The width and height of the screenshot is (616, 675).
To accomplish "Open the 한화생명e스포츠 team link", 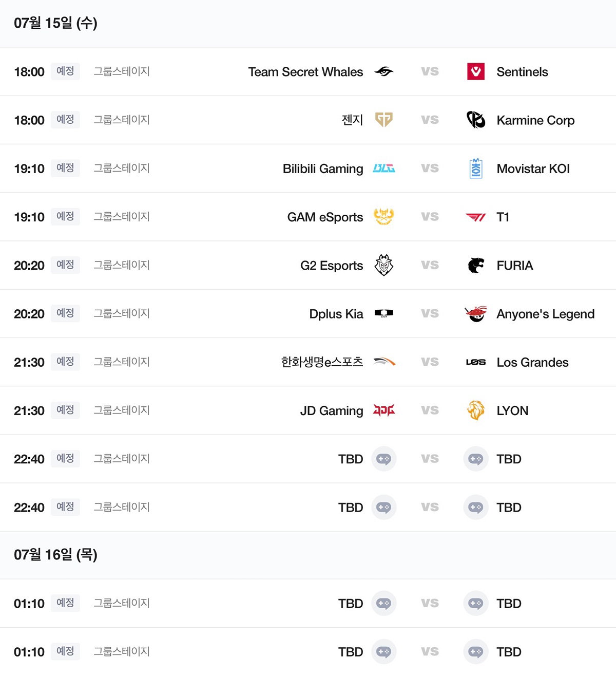I will (322, 362).
